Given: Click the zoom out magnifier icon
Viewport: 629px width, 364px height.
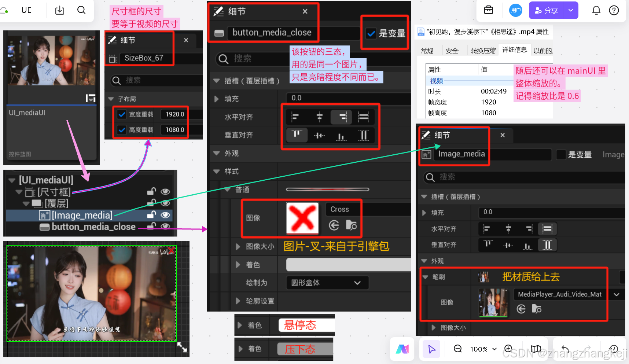Looking at the screenshot, I should (x=457, y=349).
